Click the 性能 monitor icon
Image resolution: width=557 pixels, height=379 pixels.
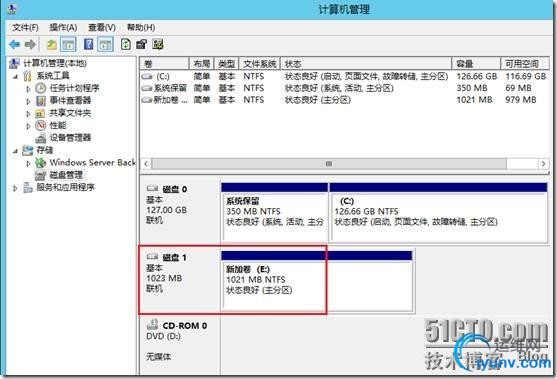pos(41,125)
